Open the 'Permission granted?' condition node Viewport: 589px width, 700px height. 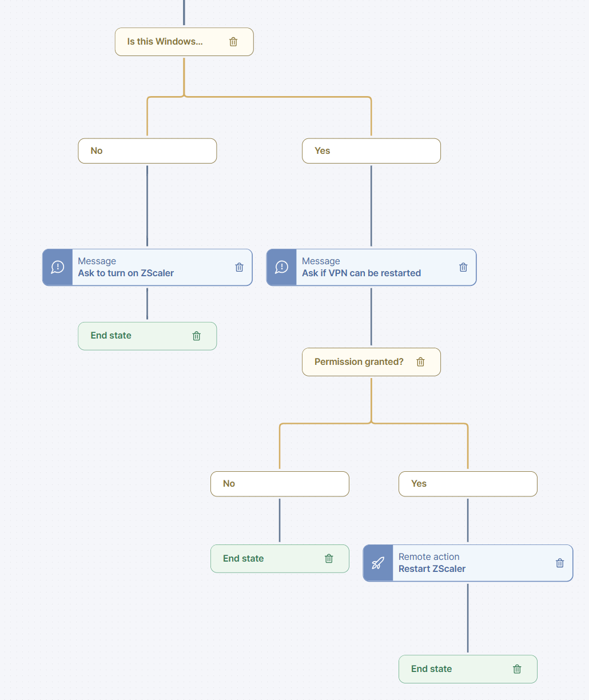359,362
